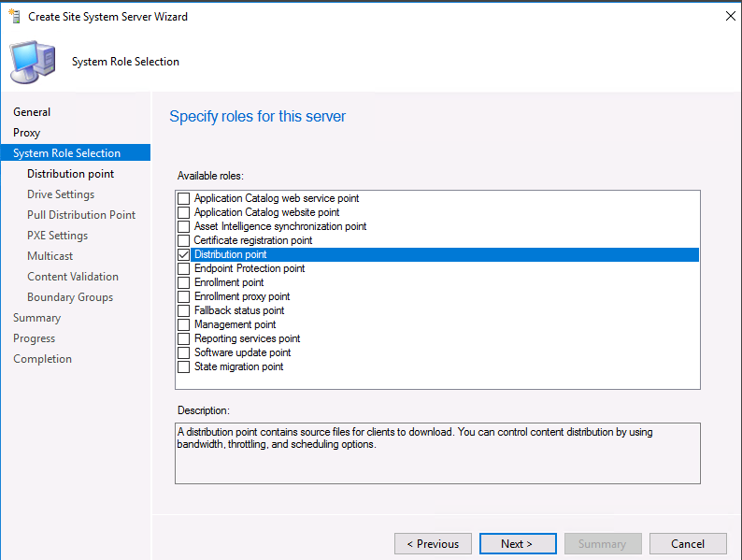Open Distribution point step in sidebar

pyautogui.click(x=70, y=174)
